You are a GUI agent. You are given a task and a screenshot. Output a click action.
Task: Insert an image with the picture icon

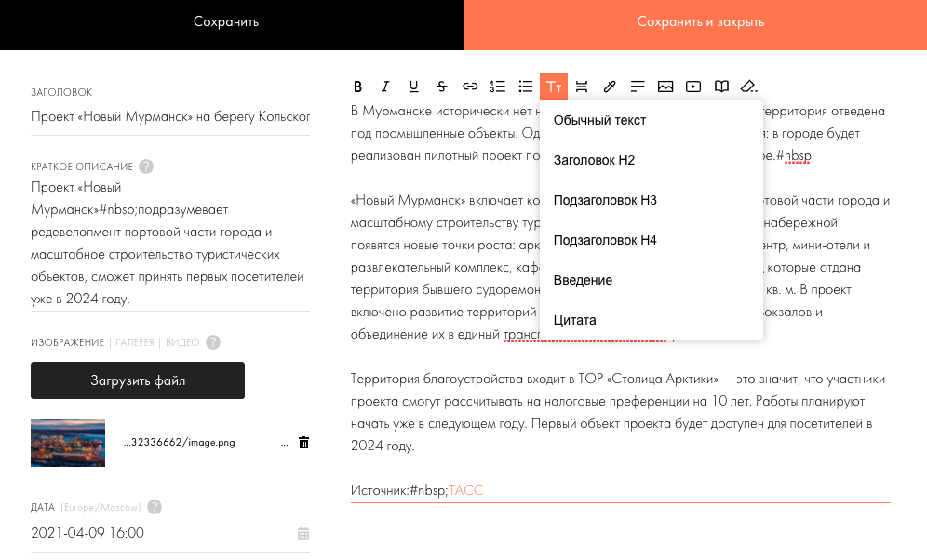(665, 87)
